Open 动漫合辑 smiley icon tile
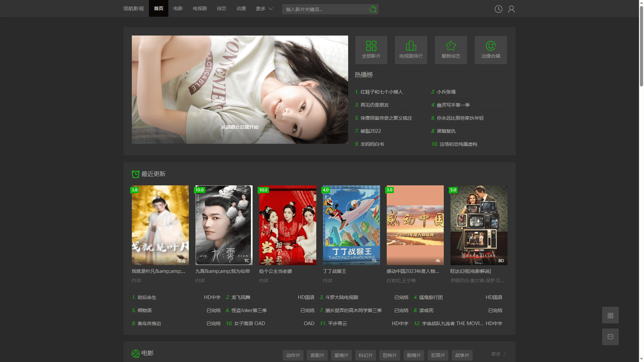This screenshot has height=362, width=644. pos(491,50)
